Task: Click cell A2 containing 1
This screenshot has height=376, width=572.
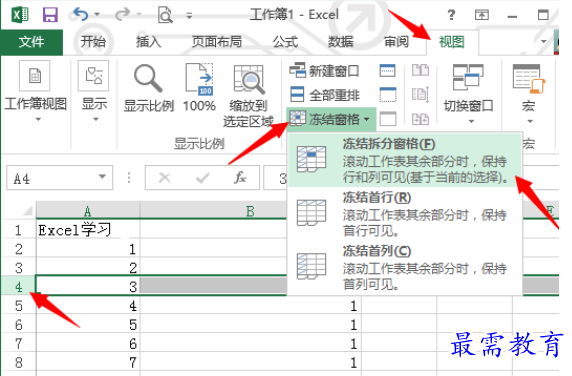Action: [88, 249]
